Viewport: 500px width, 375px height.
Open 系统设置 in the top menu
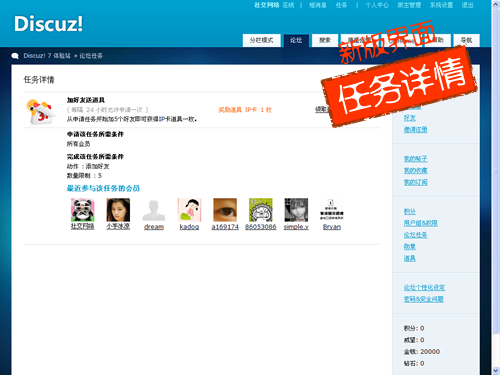(441, 5)
